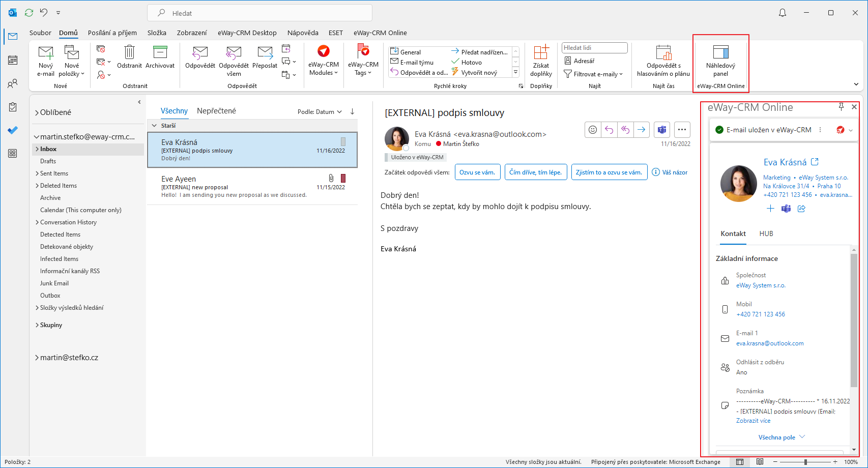Switch to reading view in status bar
This screenshot has width=868, height=468.
coord(760,462)
